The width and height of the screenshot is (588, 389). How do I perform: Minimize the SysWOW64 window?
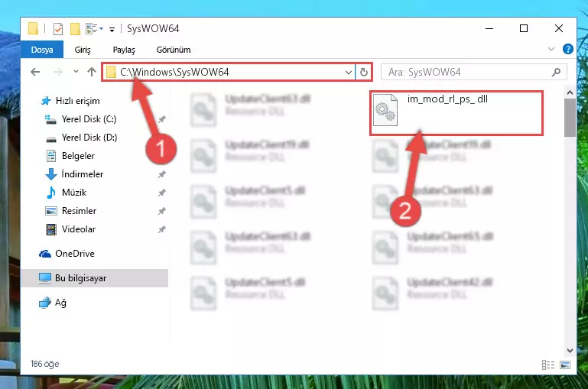489,28
